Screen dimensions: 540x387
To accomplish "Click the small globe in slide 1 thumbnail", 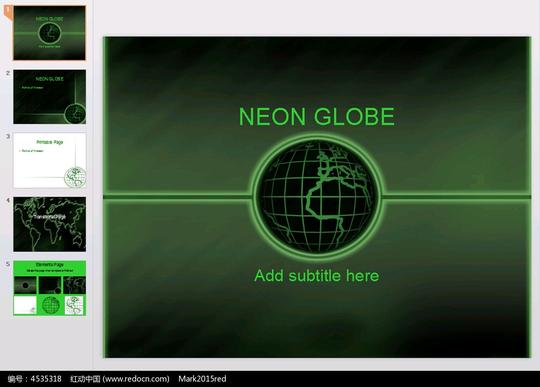I will (50, 33).
